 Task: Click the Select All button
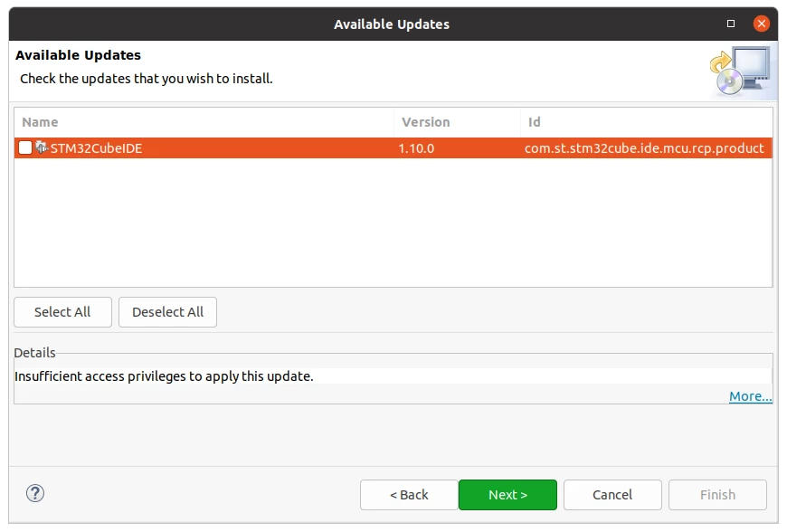[62, 312]
